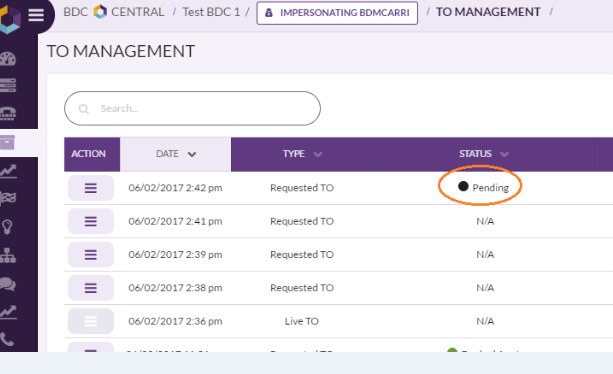The image size is (613, 374).
Task: Sort by the Date column chevron
Action: (x=192, y=154)
